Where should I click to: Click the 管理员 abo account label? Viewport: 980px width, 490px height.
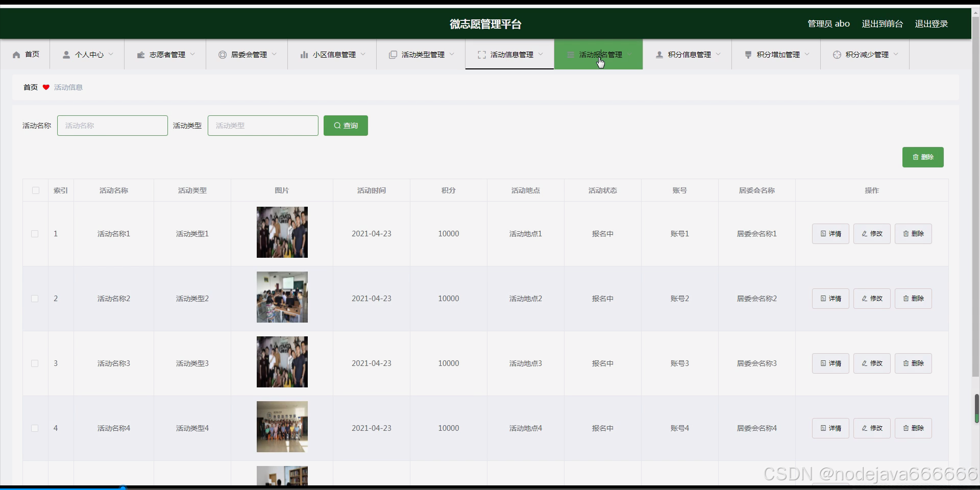click(x=828, y=23)
